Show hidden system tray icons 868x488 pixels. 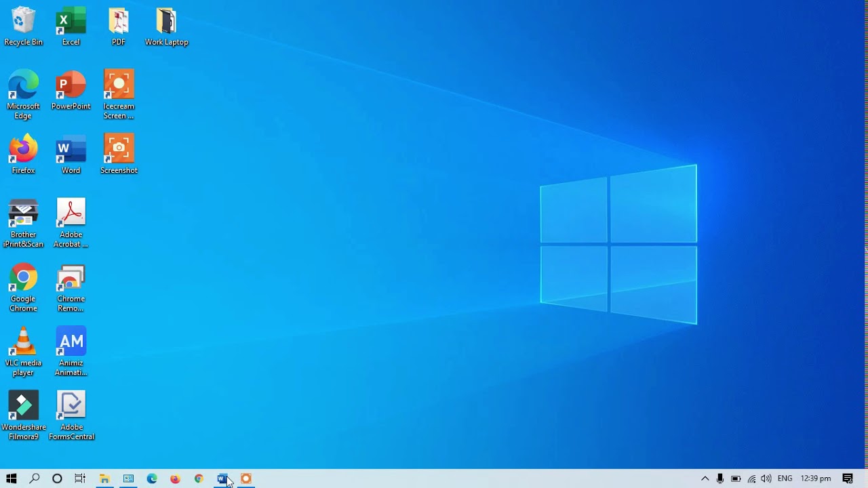705,479
